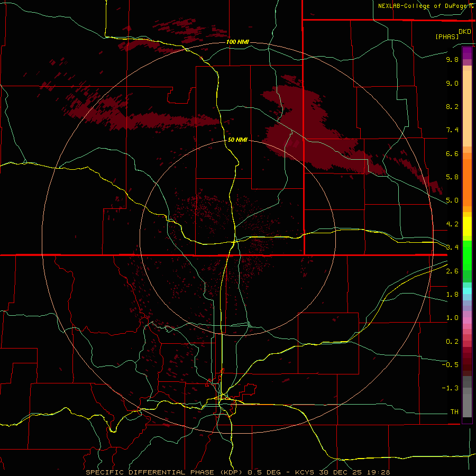This screenshot has width=476, height=476.
Task: Click the (KDP) product abbreviation
Action: coord(231,472)
